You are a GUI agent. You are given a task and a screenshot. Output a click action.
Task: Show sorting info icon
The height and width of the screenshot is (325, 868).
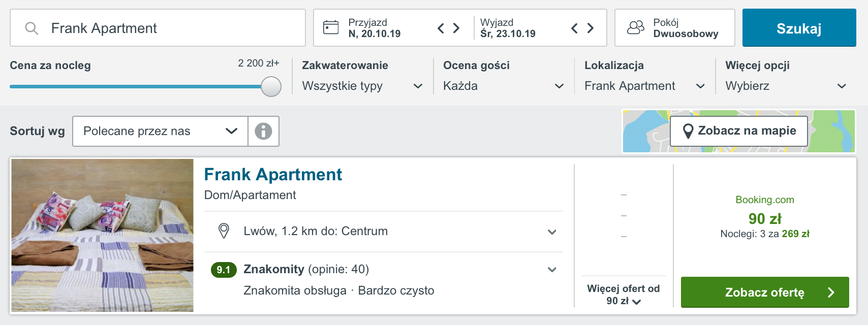tap(263, 131)
